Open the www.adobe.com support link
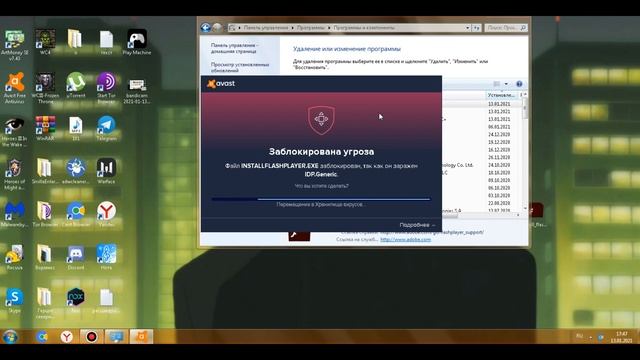The width and height of the screenshot is (640, 360). [405, 240]
